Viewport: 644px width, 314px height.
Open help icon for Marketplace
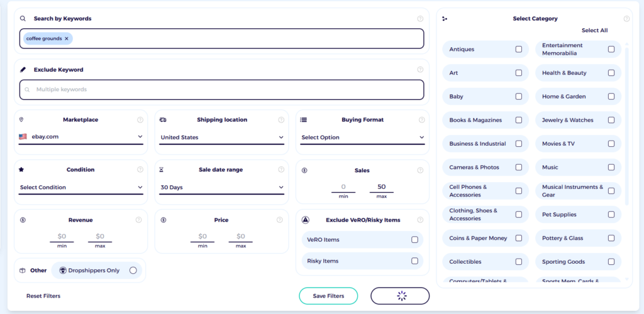(140, 120)
